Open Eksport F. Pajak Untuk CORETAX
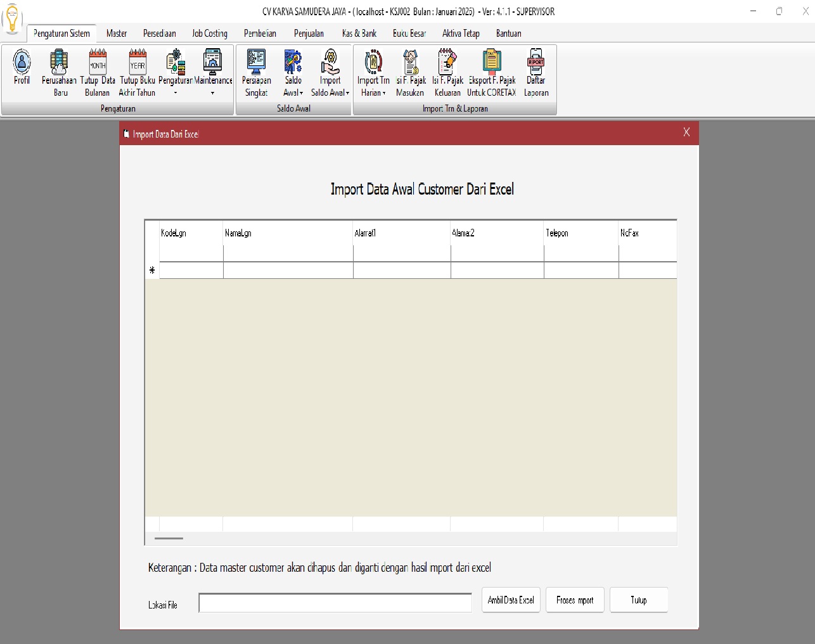Viewport: 815px width, 644px height. click(x=492, y=73)
